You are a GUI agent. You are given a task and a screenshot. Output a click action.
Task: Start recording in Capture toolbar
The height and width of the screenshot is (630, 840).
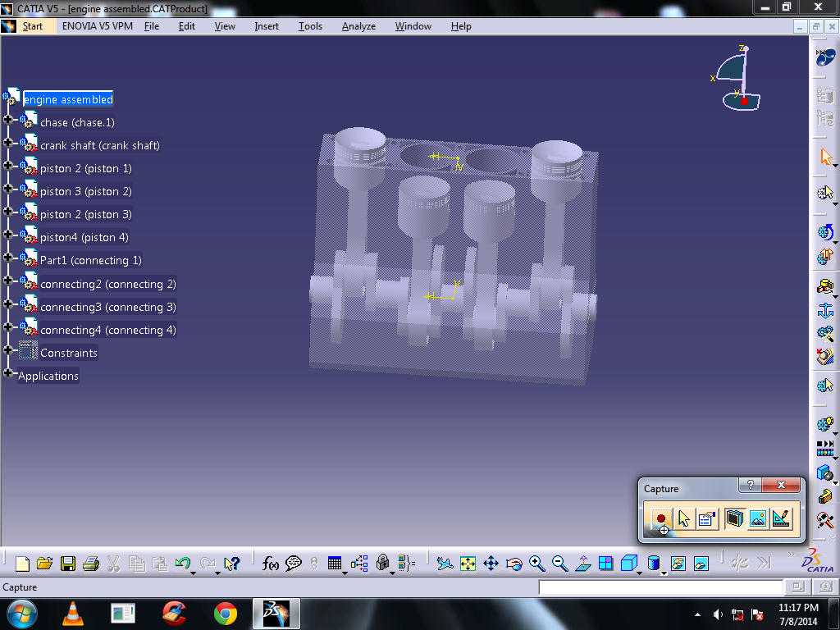click(x=661, y=518)
